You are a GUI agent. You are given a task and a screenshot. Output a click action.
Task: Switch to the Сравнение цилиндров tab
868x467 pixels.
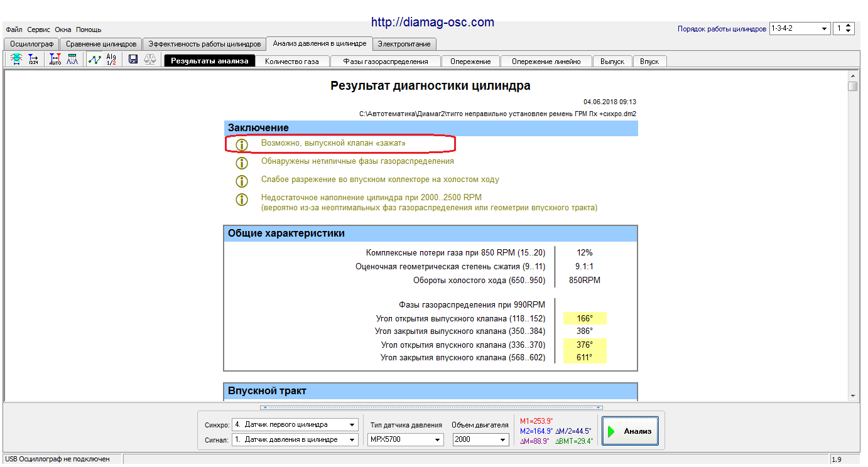(101, 44)
